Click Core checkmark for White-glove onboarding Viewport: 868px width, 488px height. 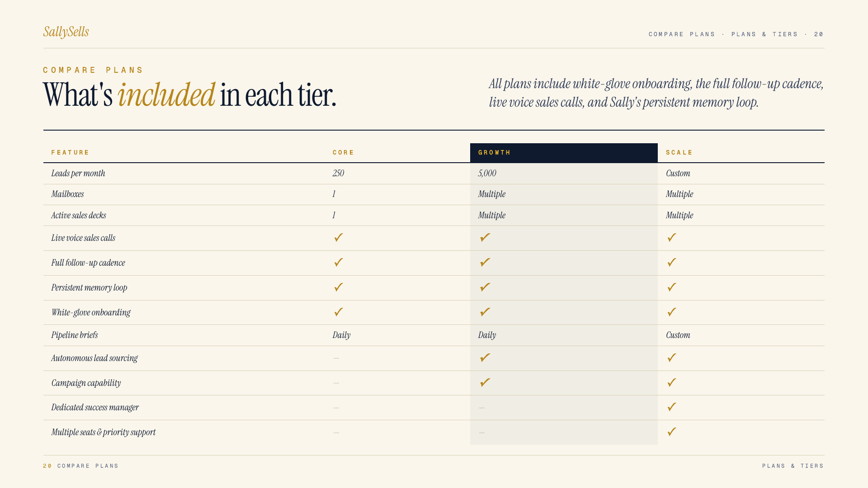coord(339,312)
